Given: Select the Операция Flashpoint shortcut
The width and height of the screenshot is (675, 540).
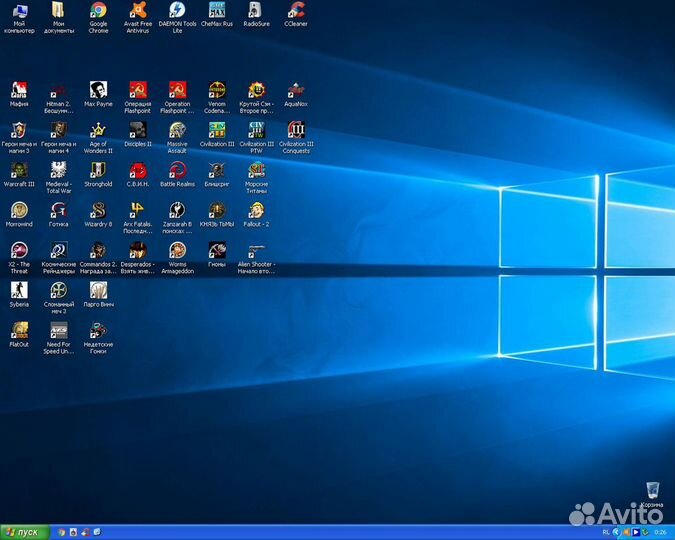Looking at the screenshot, I should click(x=138, y=98).
